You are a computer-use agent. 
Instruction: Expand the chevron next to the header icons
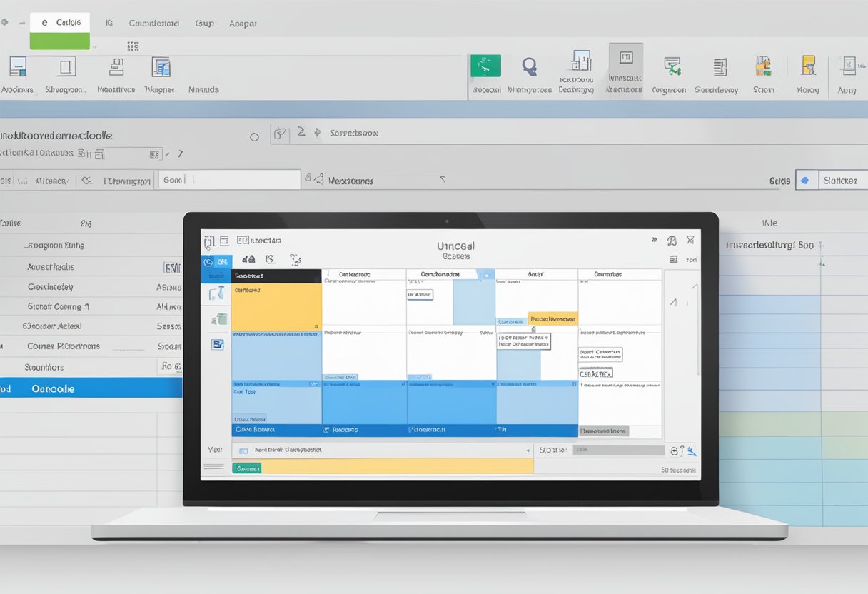pos(180,153)
